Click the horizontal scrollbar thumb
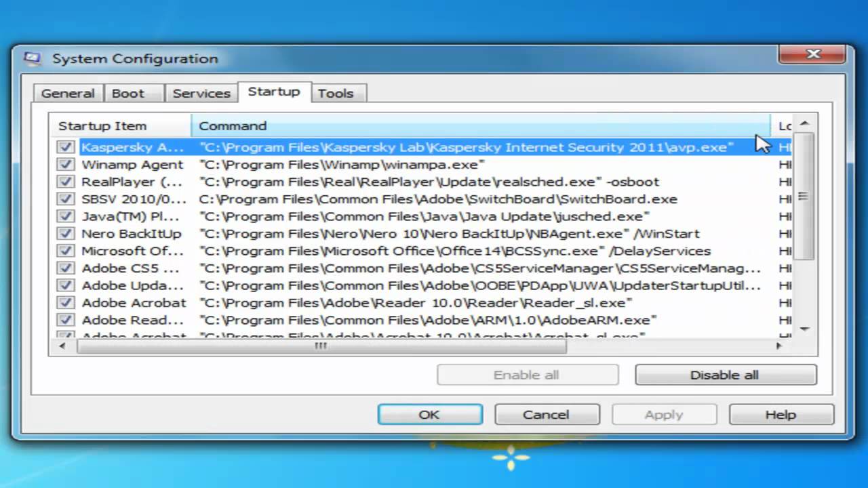The width and height of the screenshot is (868, 488). [321, 346]
